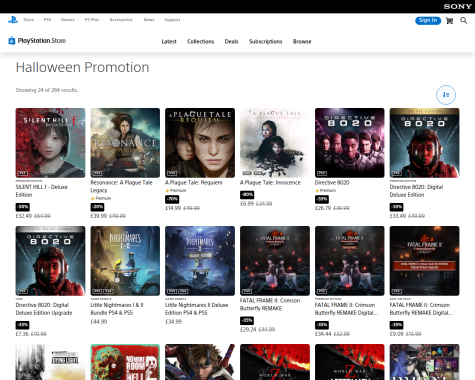
Task: Click the Showing 24 of 284 results text
Action: click(47, 90)
